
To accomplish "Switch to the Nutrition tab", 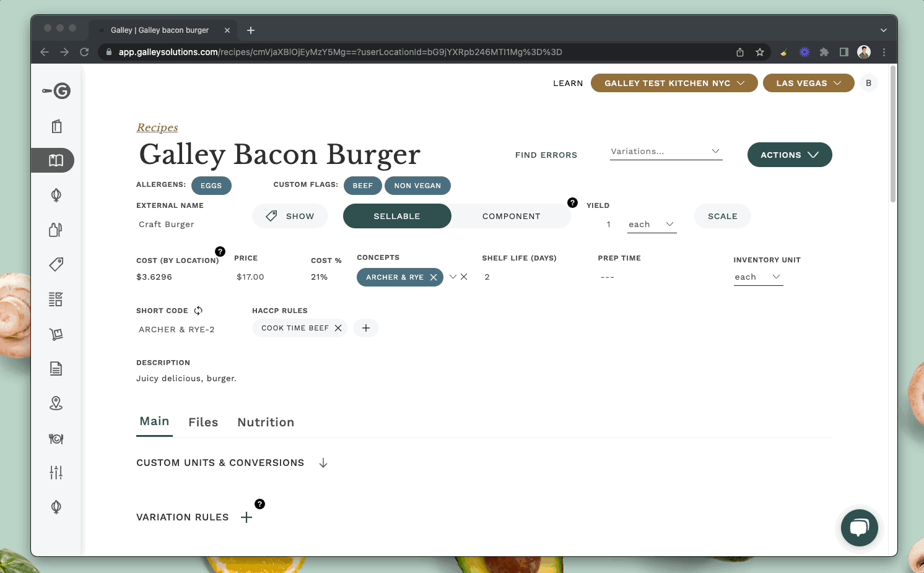I will [x=266, y=422].
